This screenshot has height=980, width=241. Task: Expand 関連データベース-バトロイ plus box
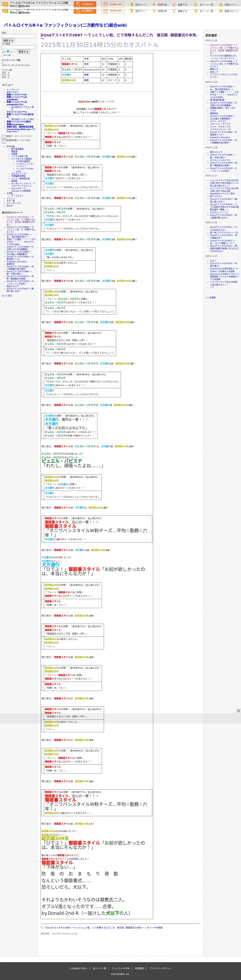[4, 137]
